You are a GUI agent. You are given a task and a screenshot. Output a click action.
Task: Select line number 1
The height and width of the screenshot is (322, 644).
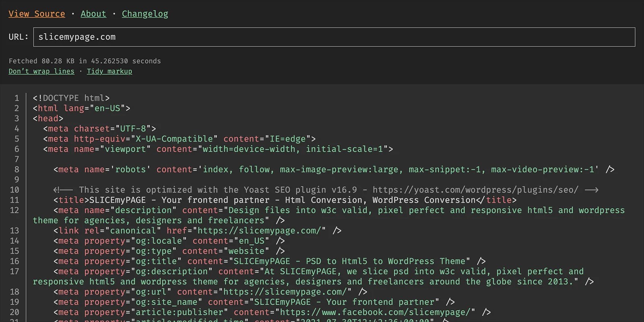tap(17, 98)
